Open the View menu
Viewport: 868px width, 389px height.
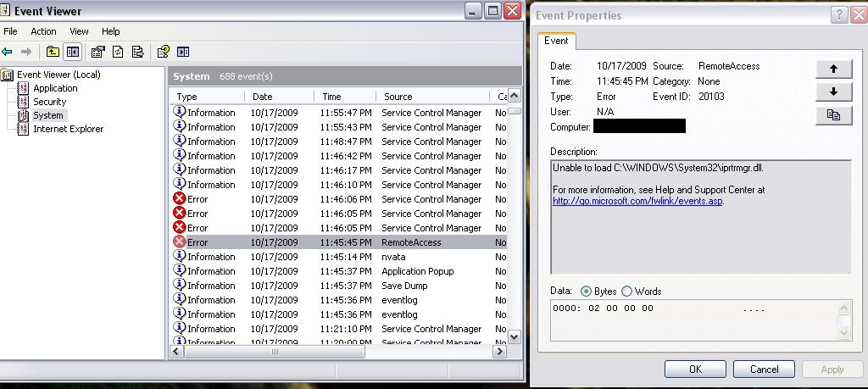click(79, 31)
